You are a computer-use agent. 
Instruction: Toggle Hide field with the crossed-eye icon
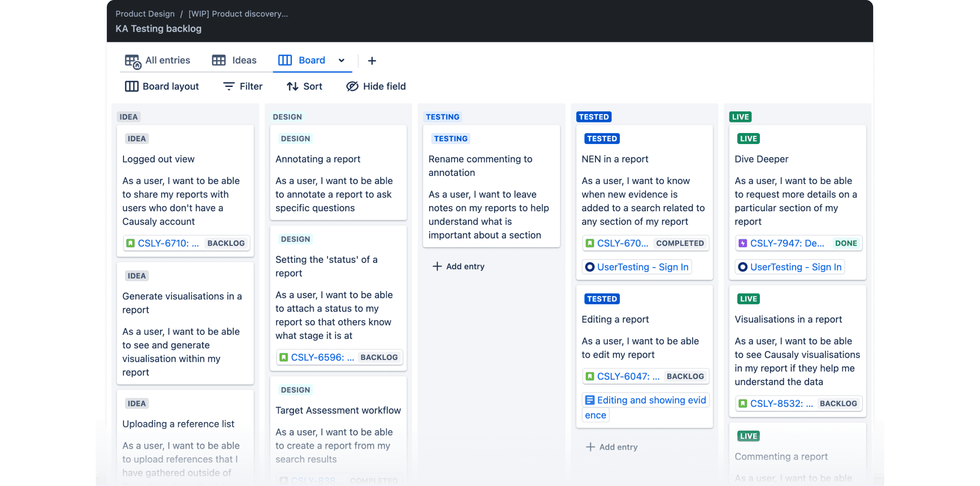tap(351, 86)
